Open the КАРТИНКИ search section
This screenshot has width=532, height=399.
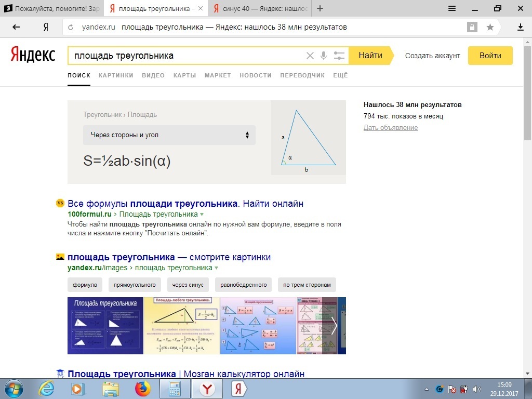coord(116,75)
